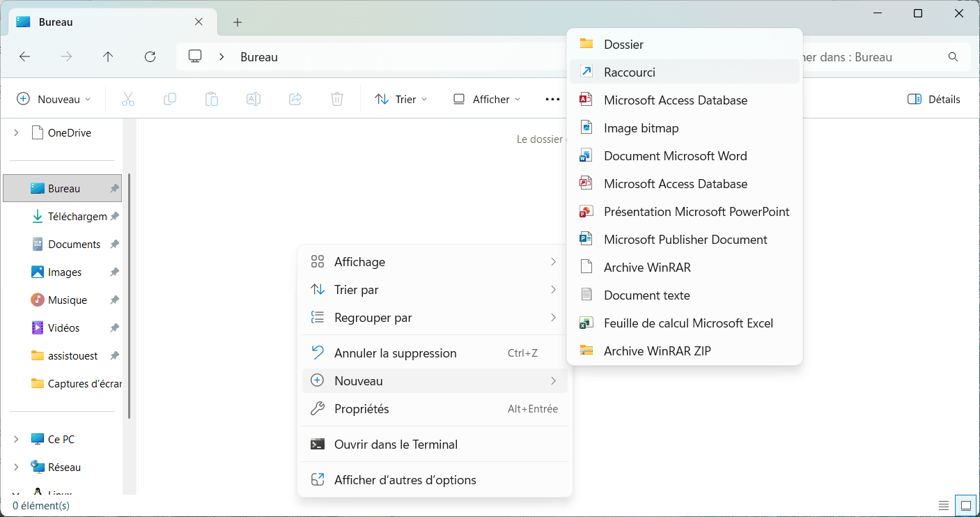Screen dimensions: 980x517
Task: Click Bureau in the address bar path
Action: tap(259, 57)
